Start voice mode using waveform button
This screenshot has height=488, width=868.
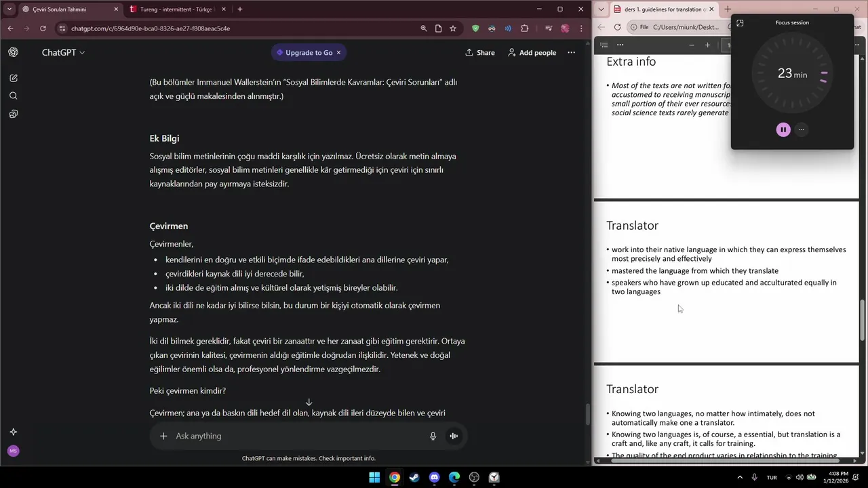[454, 436]
